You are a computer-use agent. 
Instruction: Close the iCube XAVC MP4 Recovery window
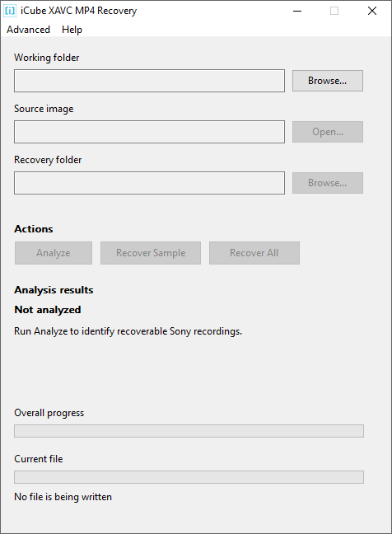[372, 11]
